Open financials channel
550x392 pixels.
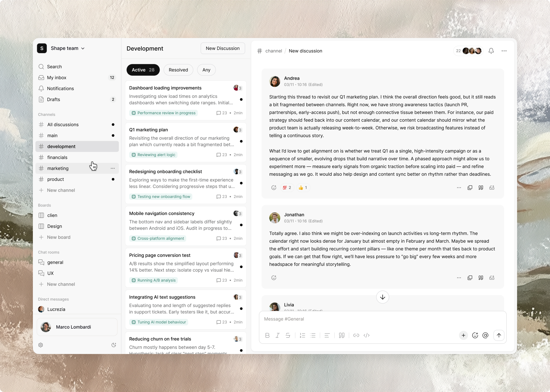click(57, 157)
